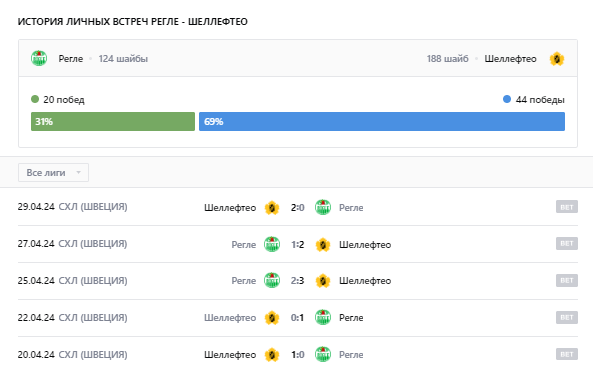Open the 1:0 score on 20.04.24
The image size is (593, 370).
pos(298,354)
